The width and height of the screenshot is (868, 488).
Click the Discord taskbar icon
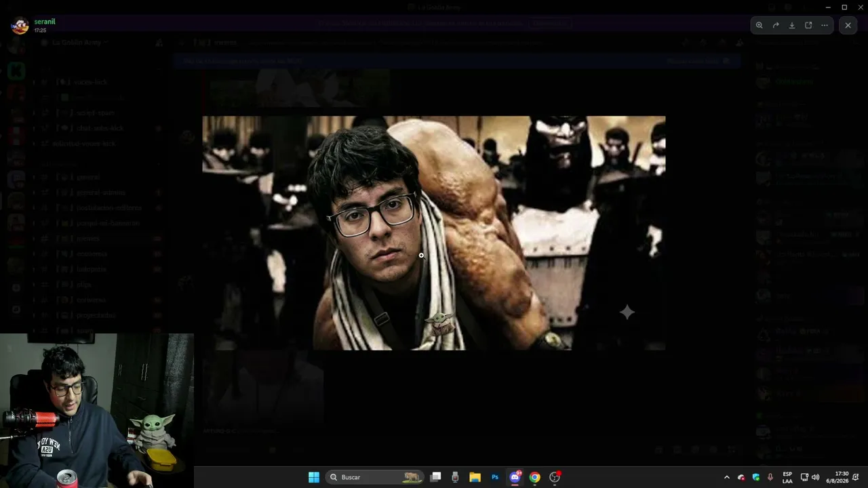click(515, 477)
